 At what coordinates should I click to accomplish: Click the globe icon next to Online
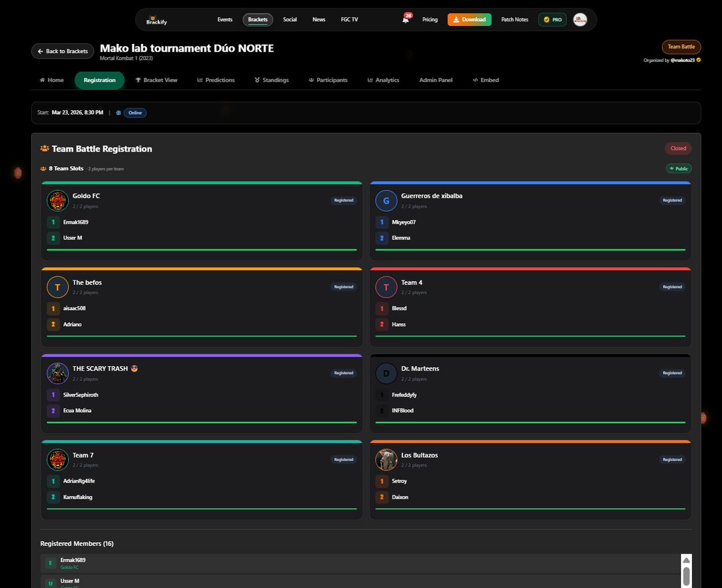click(x=119, y=113)
